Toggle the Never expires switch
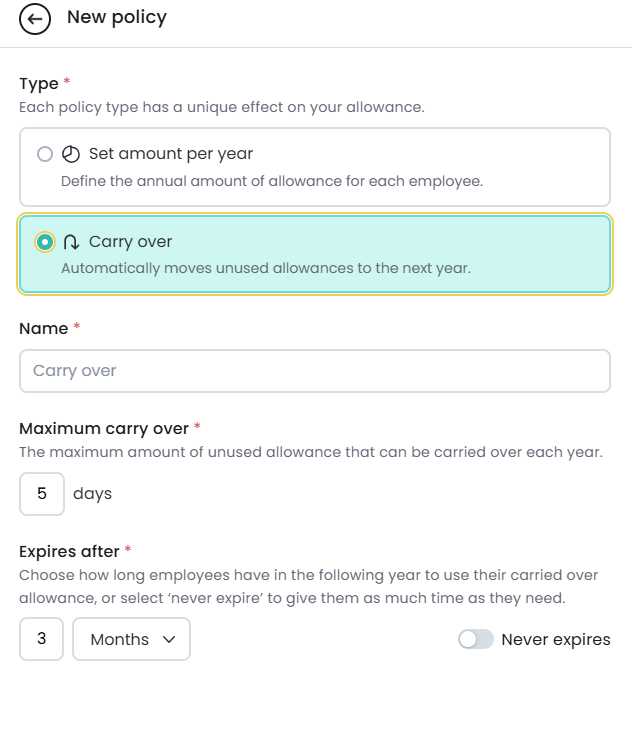 click(476, 639)
